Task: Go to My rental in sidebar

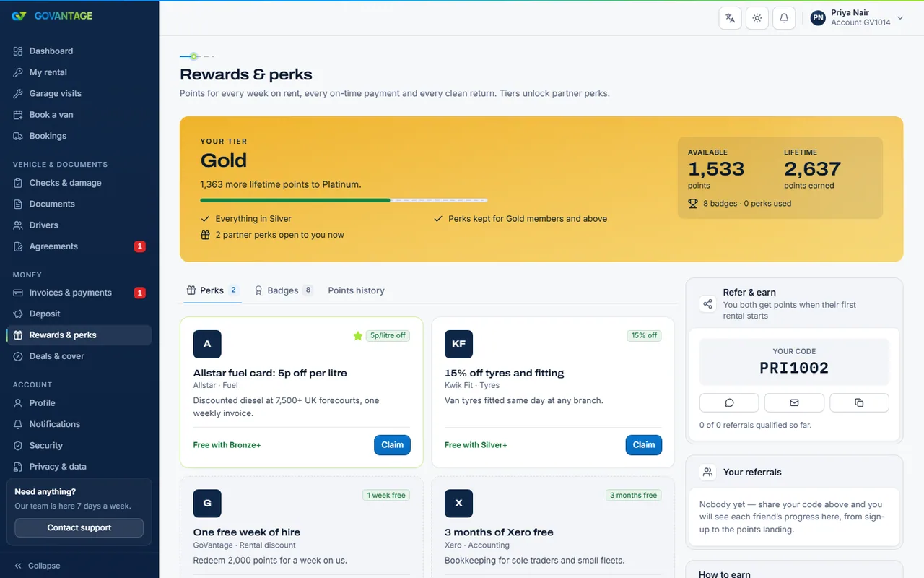Action: coord(79,72)
